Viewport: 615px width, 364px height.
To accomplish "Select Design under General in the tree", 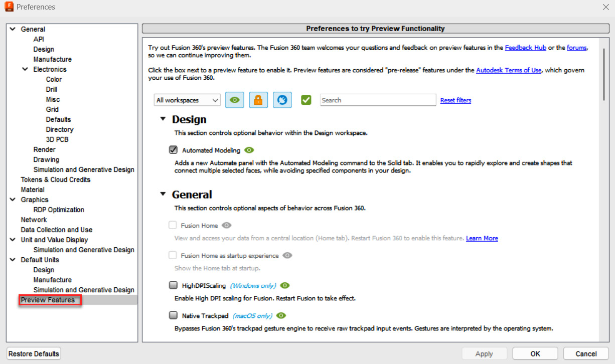I will click(44, 49).
